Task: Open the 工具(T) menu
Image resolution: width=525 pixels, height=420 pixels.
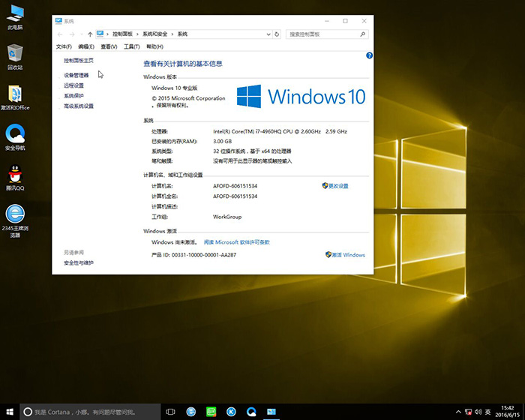Action: (x=131, y=46)
